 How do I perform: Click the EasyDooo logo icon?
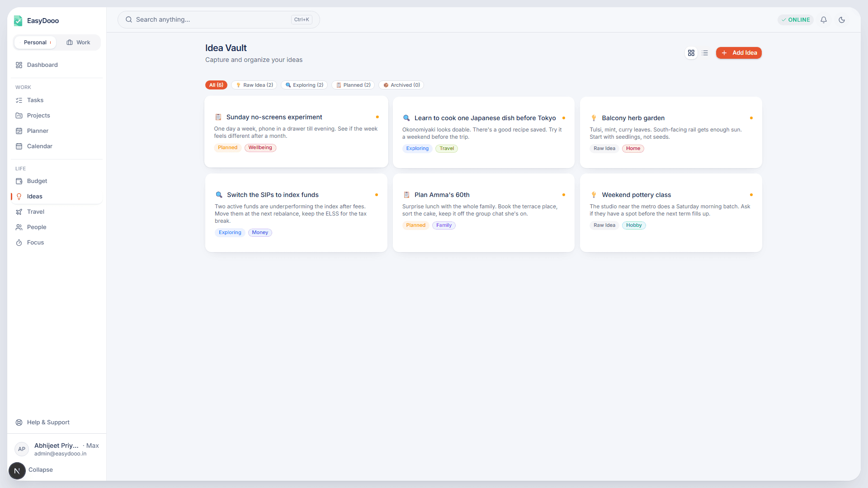18,20
